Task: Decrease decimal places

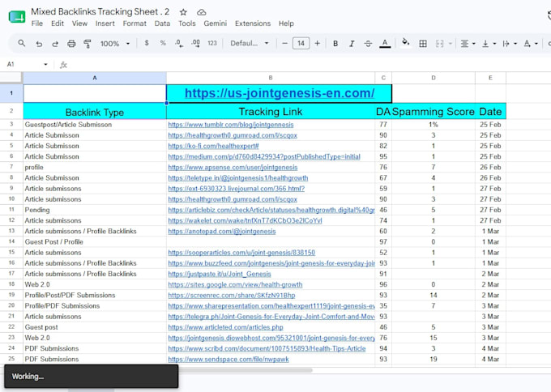Action: [179, 43]
